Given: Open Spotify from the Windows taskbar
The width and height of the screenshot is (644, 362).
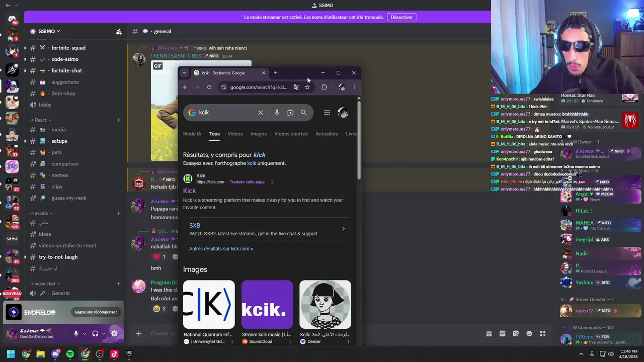Looking at the screenshot, I should coord(70,354).
